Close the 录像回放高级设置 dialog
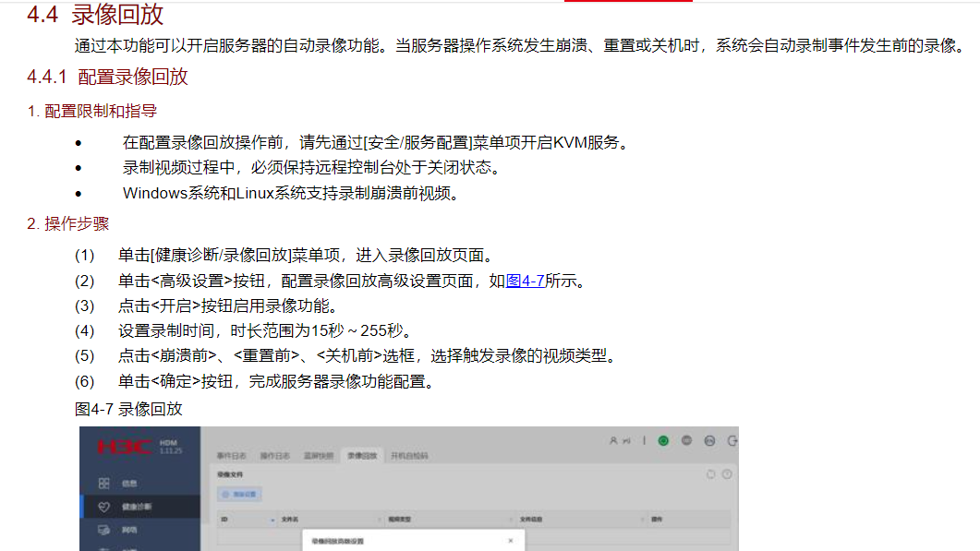 [511, 541]
